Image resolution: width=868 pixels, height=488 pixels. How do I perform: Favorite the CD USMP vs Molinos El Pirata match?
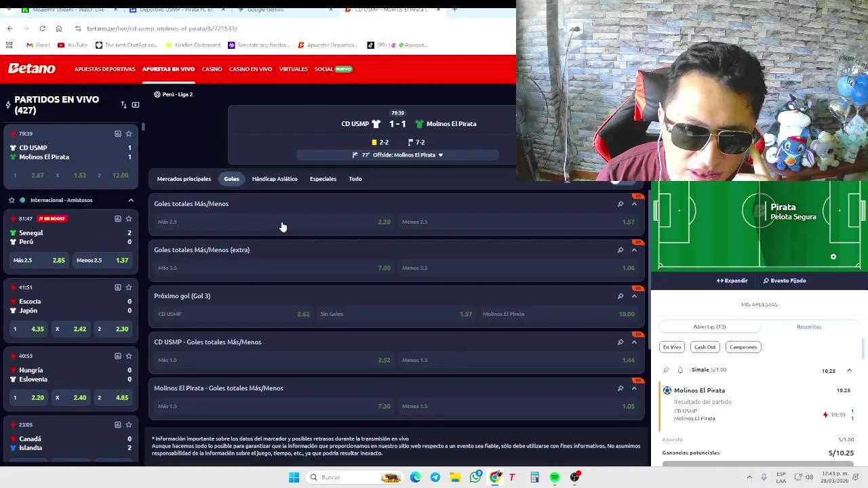[x=129, y=134]
